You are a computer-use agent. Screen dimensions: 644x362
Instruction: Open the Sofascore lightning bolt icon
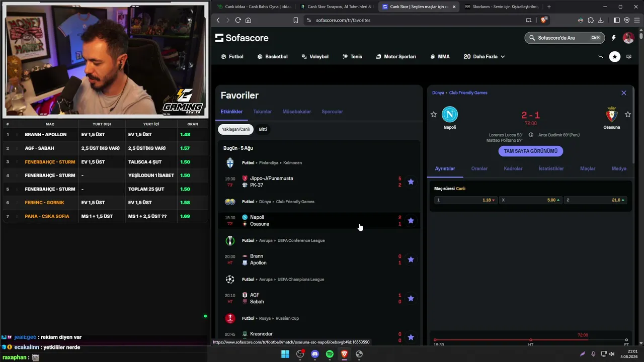[613, 38]
